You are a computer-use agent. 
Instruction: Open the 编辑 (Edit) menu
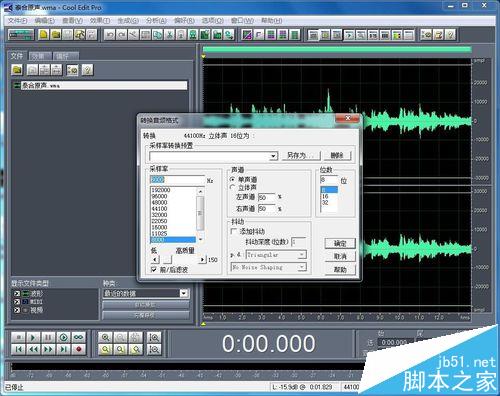tap(45, 21)
